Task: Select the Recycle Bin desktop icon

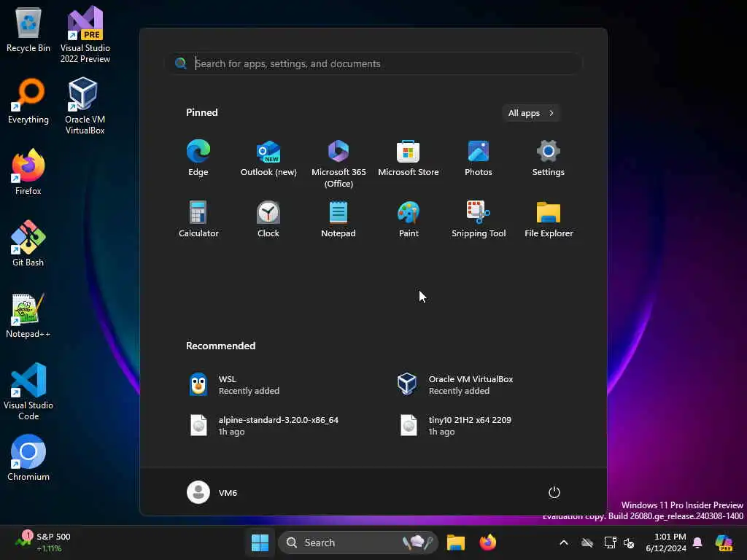Action: pos(28,30)
